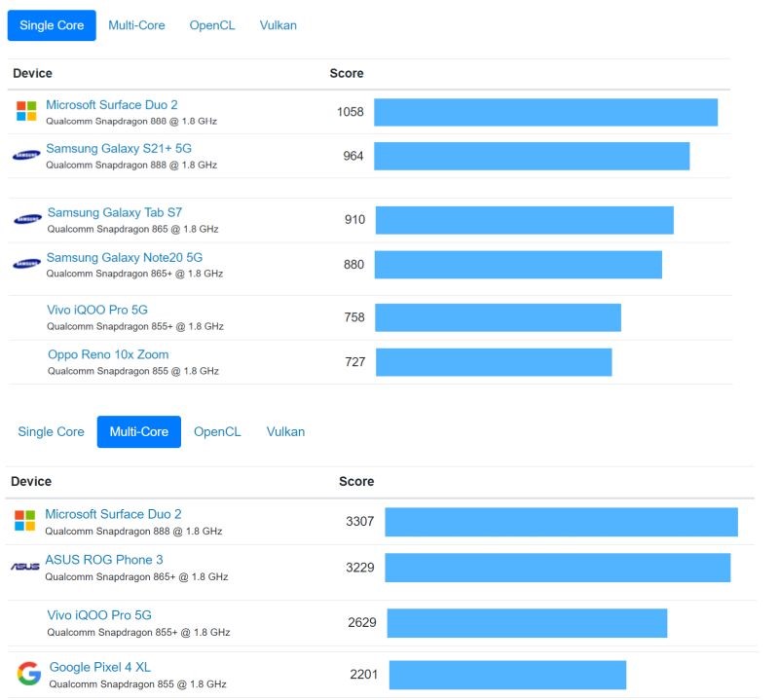The height and width of the screenshot is (700, 779).
Task: Click the 3229 score bar for ROG Phone 3
Action: click(x=558, y=568)
